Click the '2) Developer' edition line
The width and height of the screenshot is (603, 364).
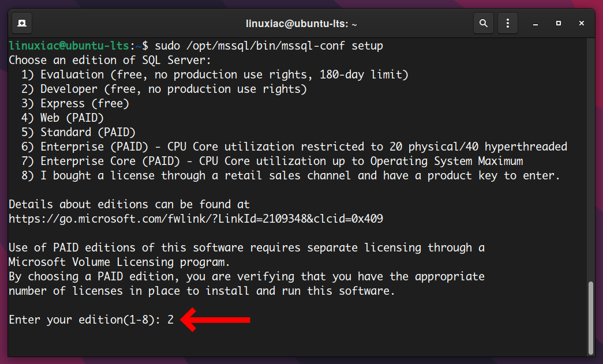pyautogui.click(x=164, y=89)
